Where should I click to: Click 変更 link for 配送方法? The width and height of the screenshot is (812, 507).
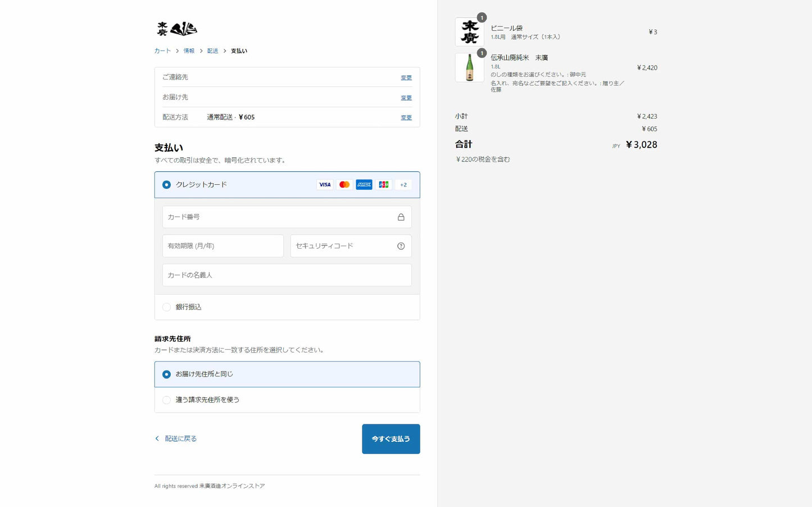pyautogui.click(x=406, y=117)
